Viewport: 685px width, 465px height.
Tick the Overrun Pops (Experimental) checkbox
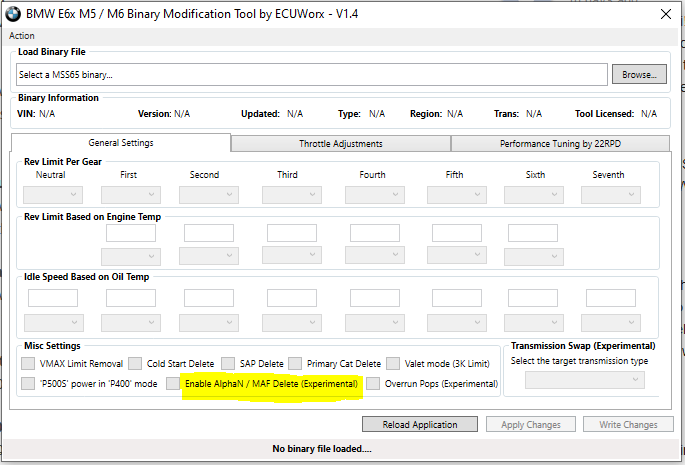pos(373,383)
